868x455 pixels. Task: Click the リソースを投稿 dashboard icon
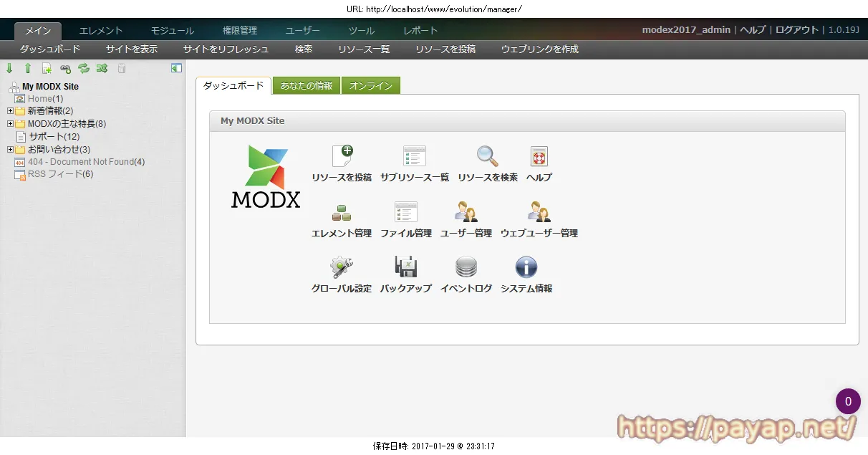(342, 156)
